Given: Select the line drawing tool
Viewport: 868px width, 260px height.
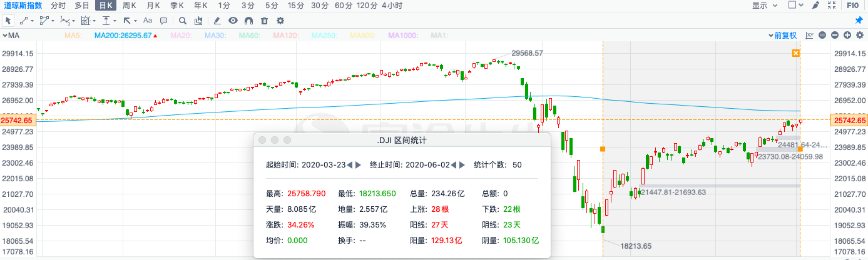Looking at the screenshot, I should (24, 21).
